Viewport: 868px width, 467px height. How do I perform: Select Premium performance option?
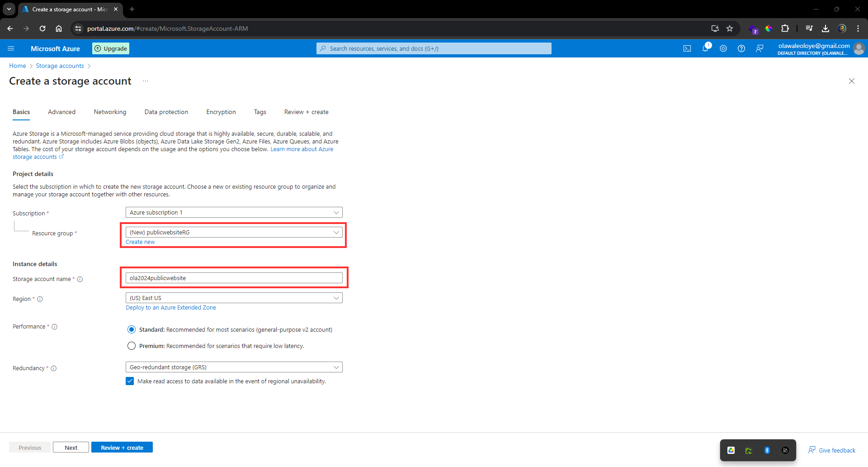point(132,346)
